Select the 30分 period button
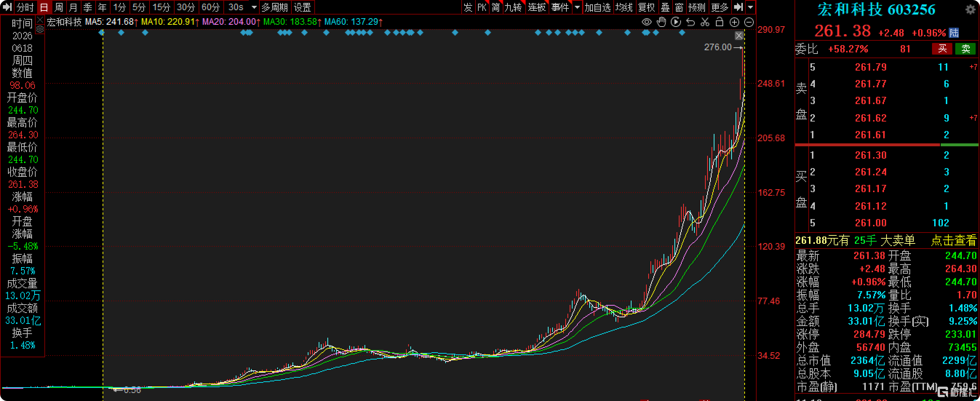Viewport: 980px width, 401px height. point(186,7)
